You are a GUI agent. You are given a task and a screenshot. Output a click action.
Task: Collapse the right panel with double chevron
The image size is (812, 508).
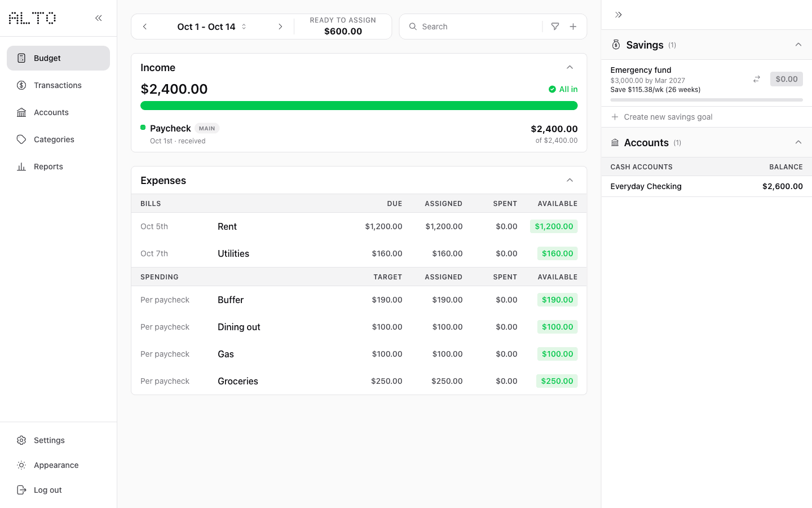click(619, 15)
